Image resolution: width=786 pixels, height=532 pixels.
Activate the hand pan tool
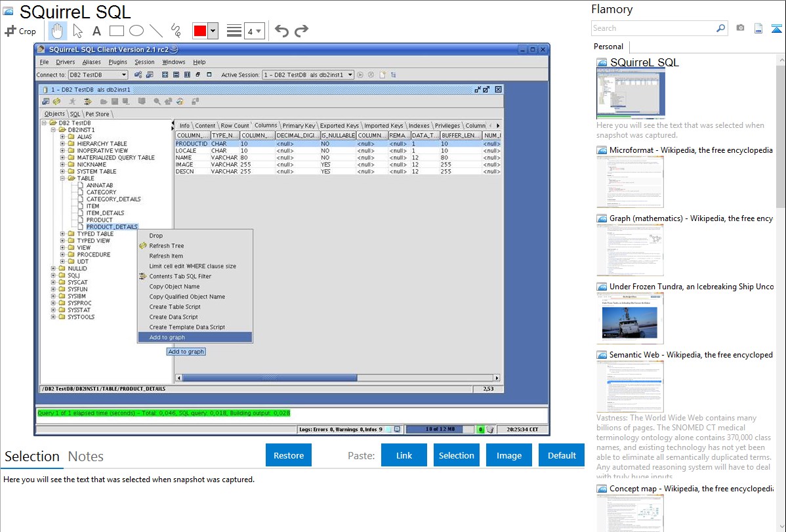57,31
